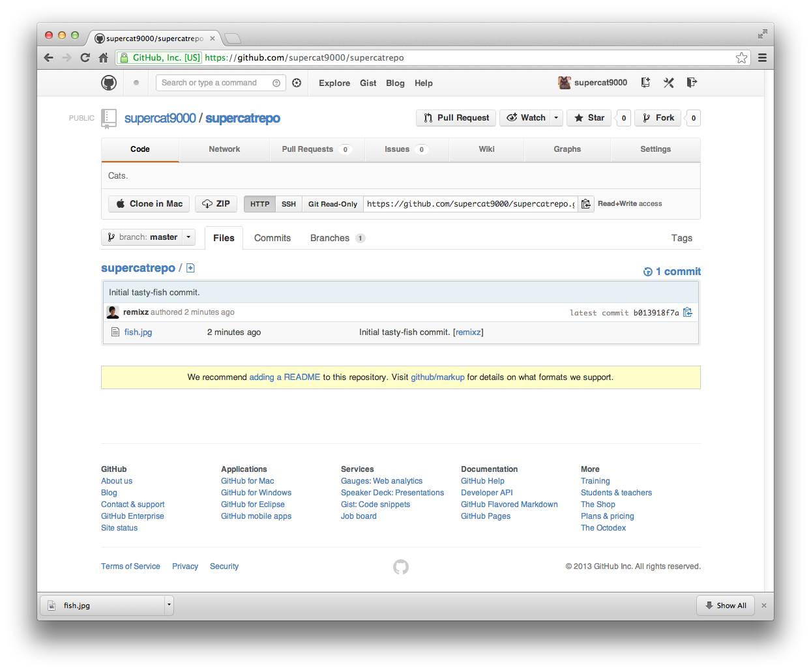Screen dimensions: 811x672
Task: Open the Tags subtab
Action: [x=682, y=238]
